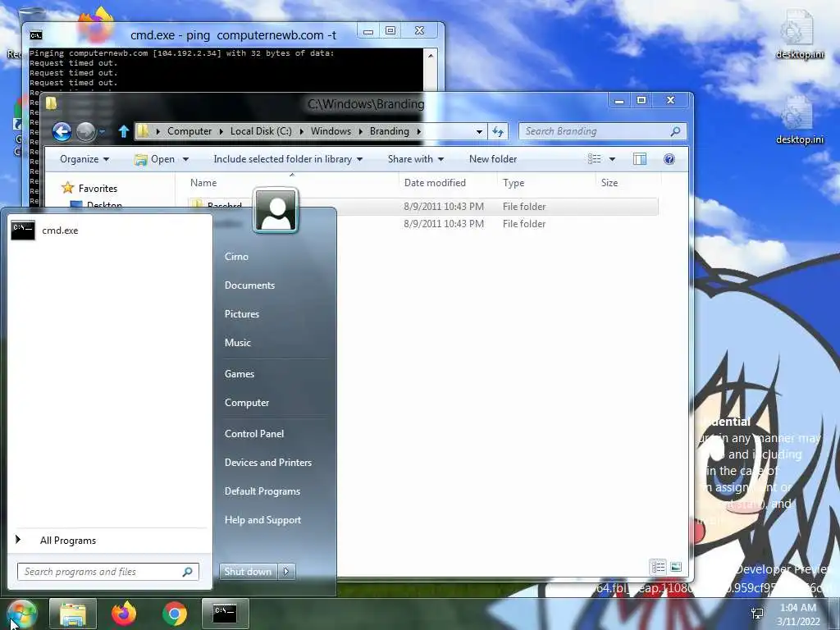The width and height of the screenshot is (840, 630).
Task: Open cmd.exe from Start menu list
Action: click(x=110, y=231)
